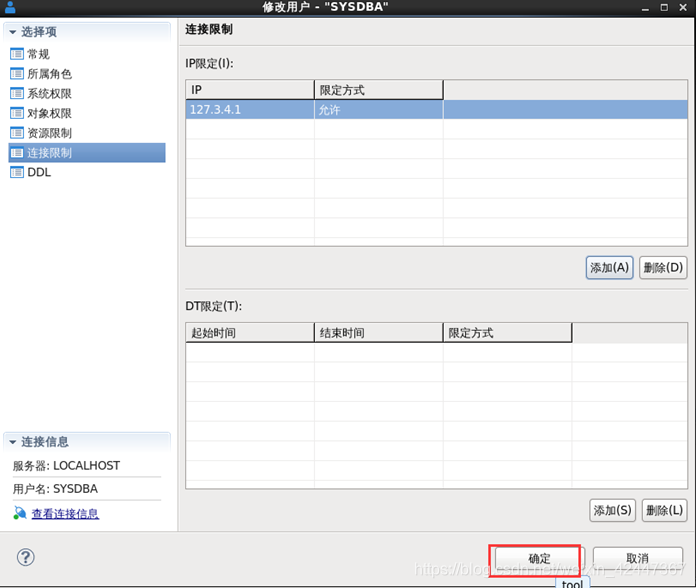Choose the 对象权限 page icon
Viewport: 696px width, 588px height.
click(17, 113)
